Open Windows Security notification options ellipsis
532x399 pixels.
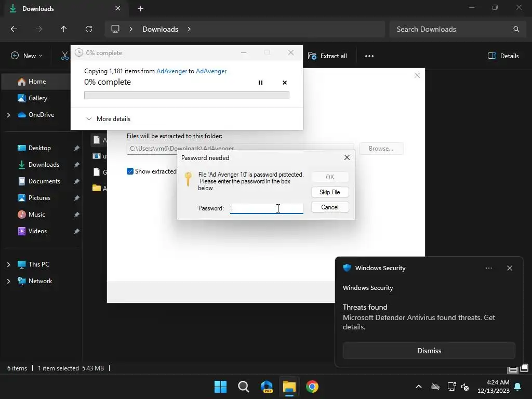(x=488, y=268)
